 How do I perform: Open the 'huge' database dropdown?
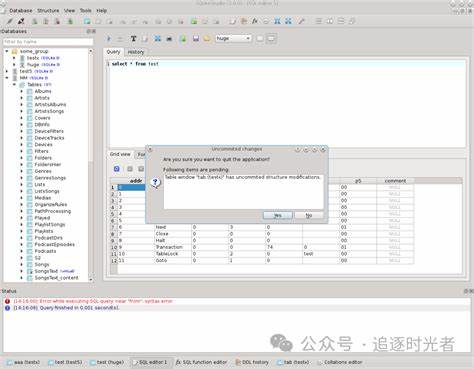[233, 39]
